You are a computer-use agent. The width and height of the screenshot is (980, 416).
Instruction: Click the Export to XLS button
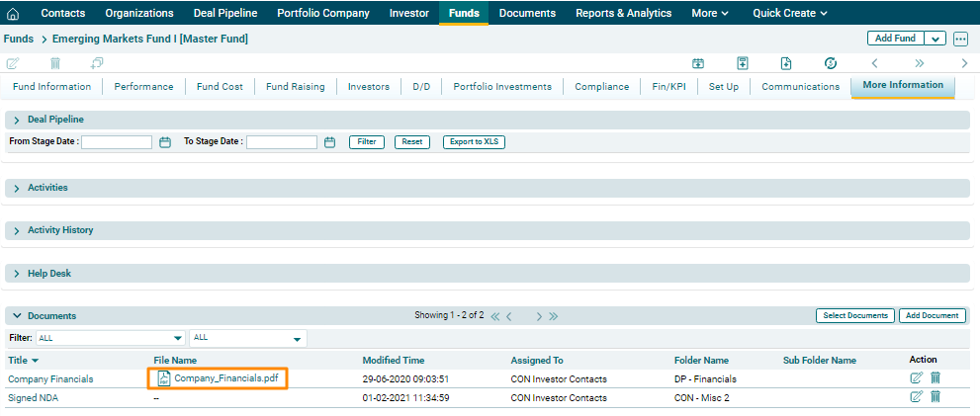pyautogui.click(x=474, y=142)
